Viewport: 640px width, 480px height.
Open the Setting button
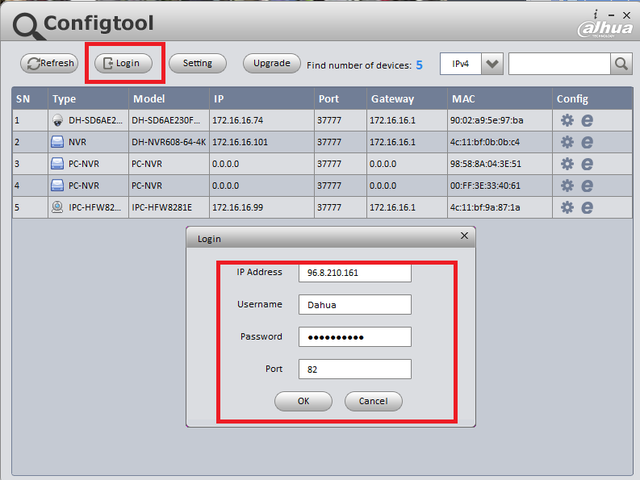click(x=198, y=63)
